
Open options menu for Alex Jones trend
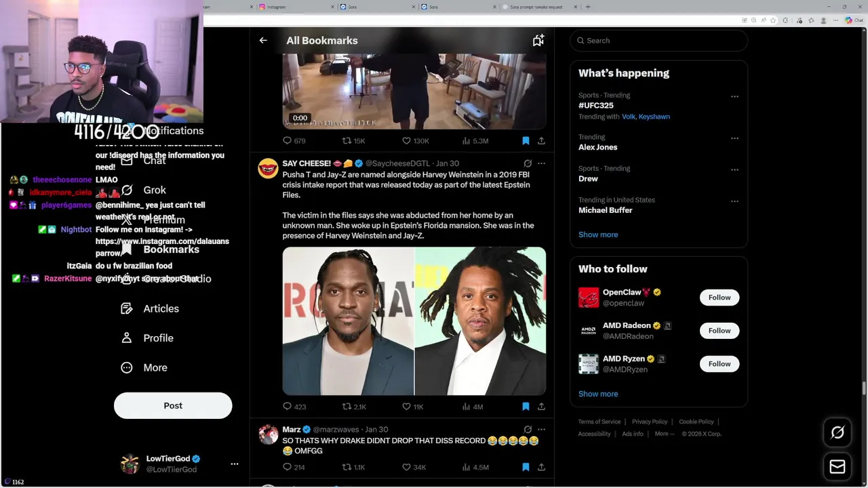tap(734, 138)
